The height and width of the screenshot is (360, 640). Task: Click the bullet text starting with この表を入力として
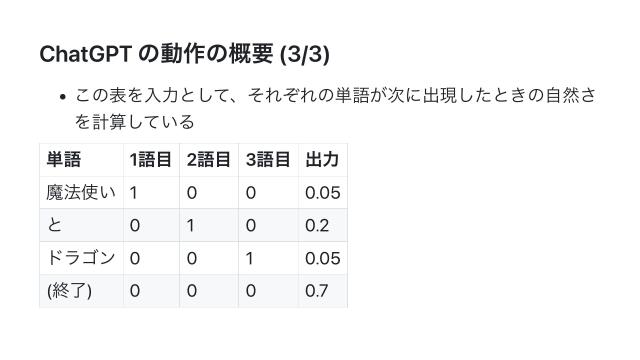335,108
